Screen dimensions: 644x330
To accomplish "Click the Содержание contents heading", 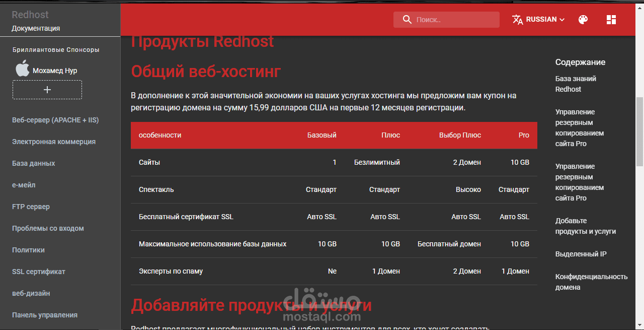I will tap(580, 62).
